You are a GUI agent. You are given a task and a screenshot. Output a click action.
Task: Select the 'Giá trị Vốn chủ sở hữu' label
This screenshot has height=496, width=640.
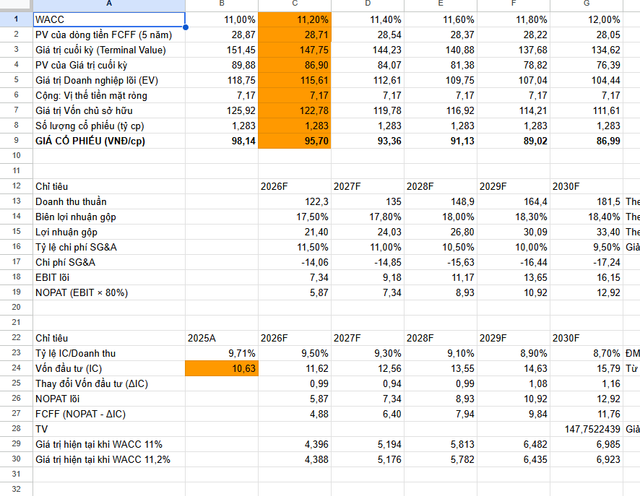click(x=84, y=111)
